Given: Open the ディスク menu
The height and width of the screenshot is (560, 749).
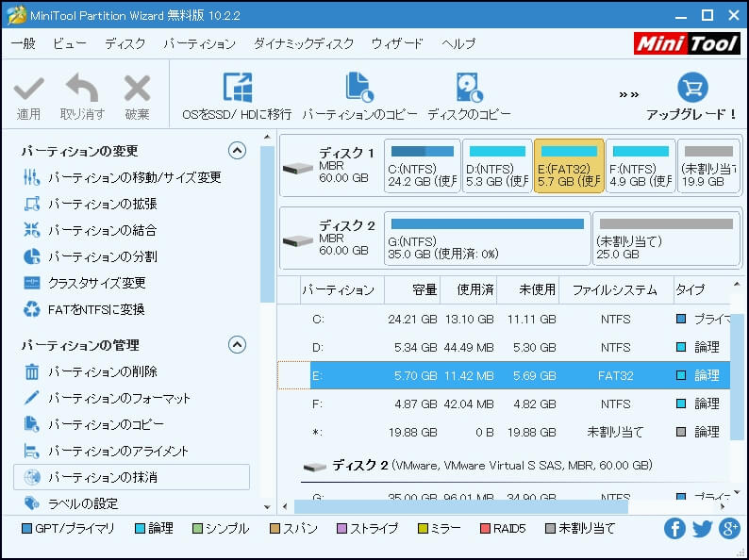Looking at the screenshot, I should 125,43.
